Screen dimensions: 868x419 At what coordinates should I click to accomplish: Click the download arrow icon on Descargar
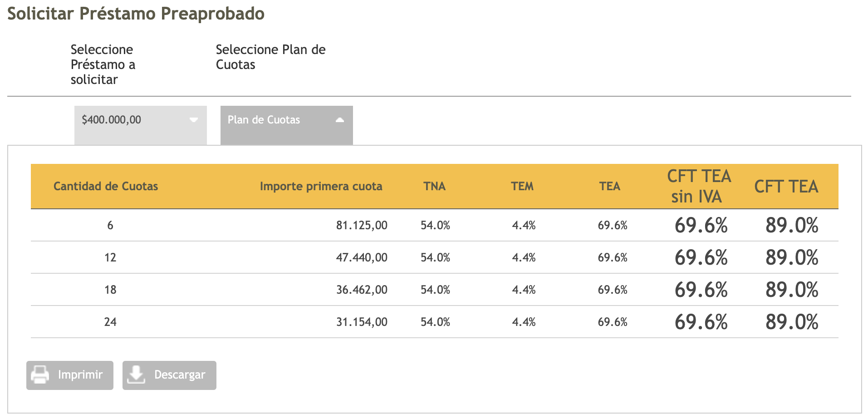point(136,375)
